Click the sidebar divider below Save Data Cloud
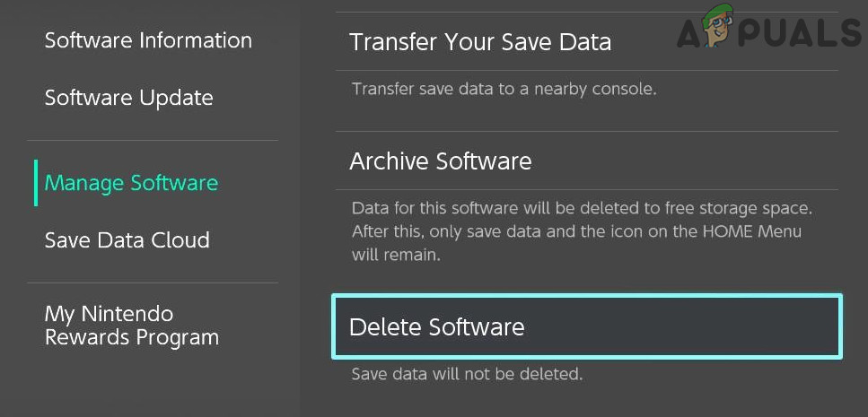868x417 pixels. [x=153, y=283]
